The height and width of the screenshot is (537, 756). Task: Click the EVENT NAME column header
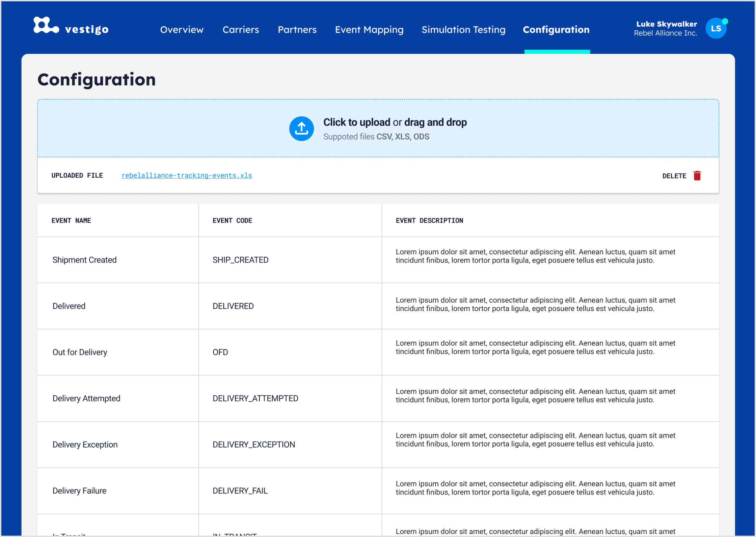pyautogui.click(x=71, y=220)
